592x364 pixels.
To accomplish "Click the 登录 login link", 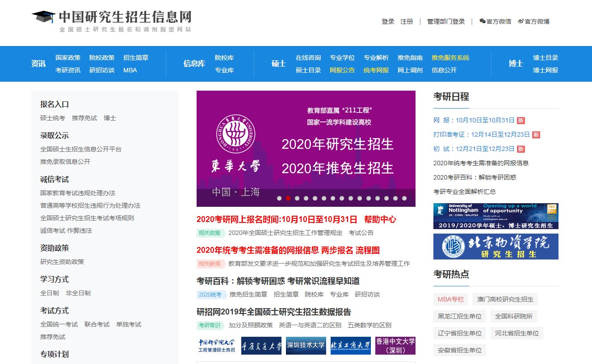I will (388, 21).
